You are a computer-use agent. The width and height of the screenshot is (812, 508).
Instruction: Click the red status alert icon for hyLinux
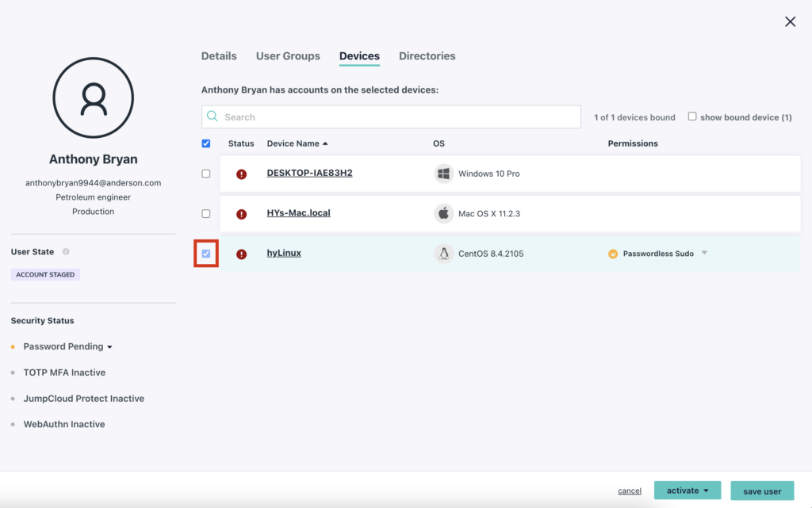[x=241, y=254]
